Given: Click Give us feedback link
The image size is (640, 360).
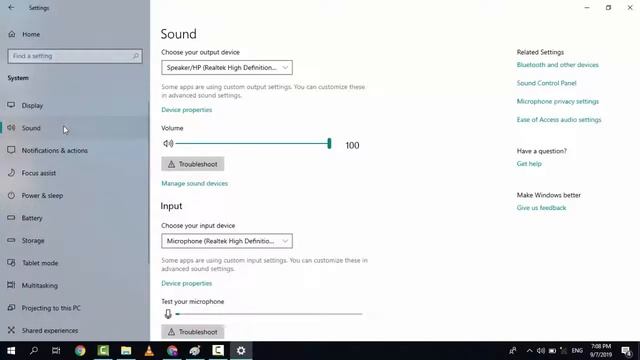Looking at the screenshot, I should point(541,208).
